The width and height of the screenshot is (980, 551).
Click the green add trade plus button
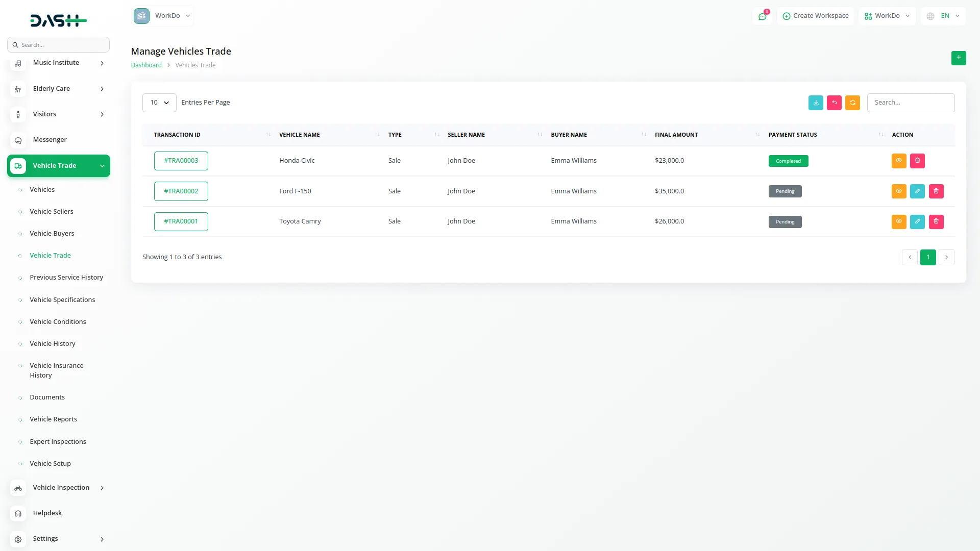(958, 58)
